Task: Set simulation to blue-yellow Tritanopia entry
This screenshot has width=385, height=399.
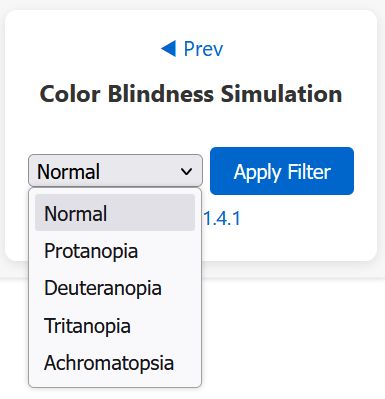Action: point(115,326)
